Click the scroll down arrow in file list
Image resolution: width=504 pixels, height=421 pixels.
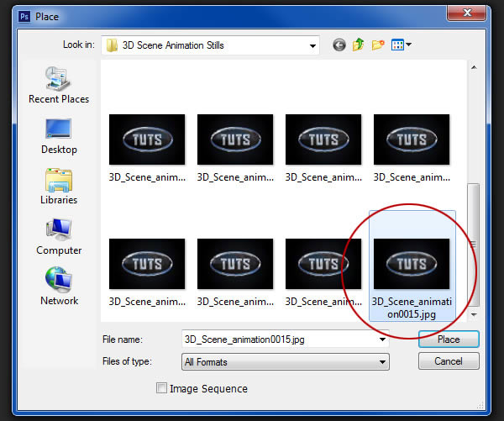474,314
